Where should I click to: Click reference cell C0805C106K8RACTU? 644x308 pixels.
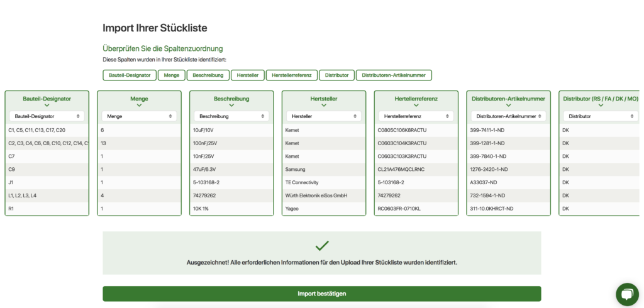tap(416, 130)
